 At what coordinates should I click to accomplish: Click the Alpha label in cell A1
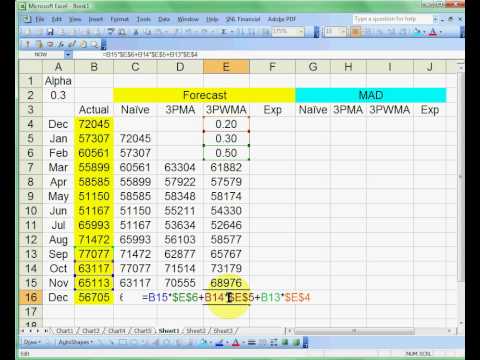[58, 81]
